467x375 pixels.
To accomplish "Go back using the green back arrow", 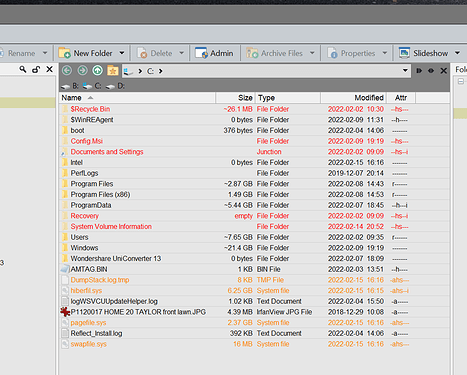I will [x=67, y=71].
